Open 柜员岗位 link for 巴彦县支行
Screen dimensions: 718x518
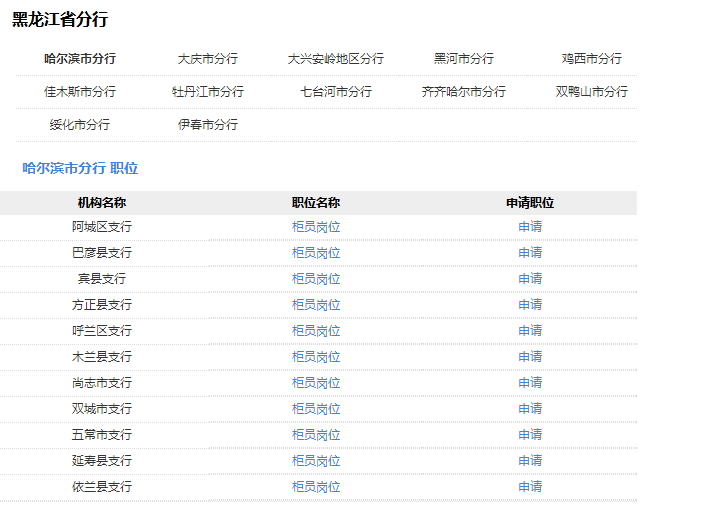tap(316, 253)
